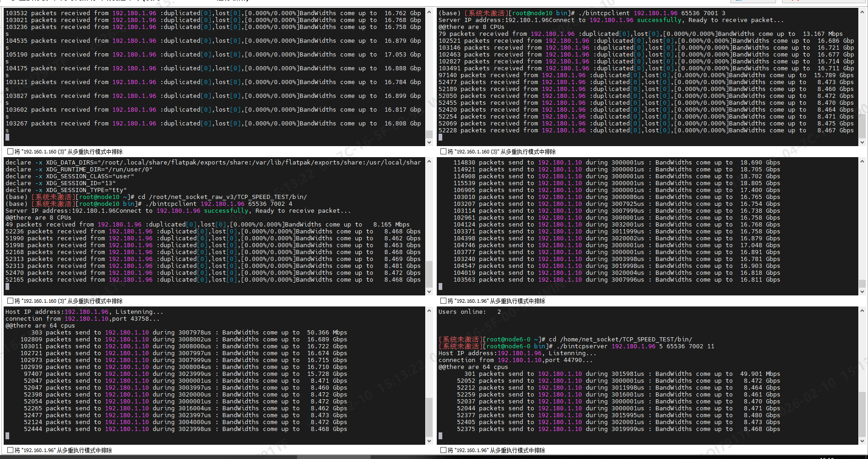Tick the exclude checkbox under the 16.762 Gbp pane
Viewport: 868px width, 459px height.
(x=10, y=152)
